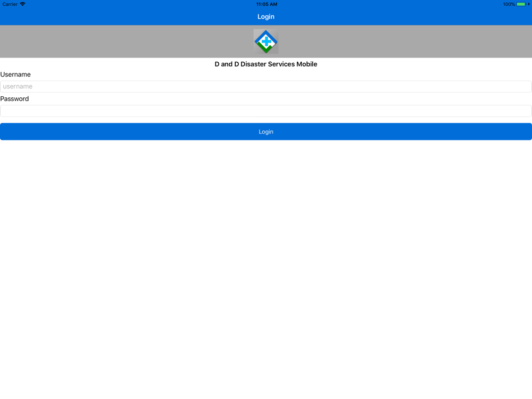Tap the 'D and D Disaster Services Mobile' heading
The width and height of the screenshot is (532, 399).
(x=265, y=64)
